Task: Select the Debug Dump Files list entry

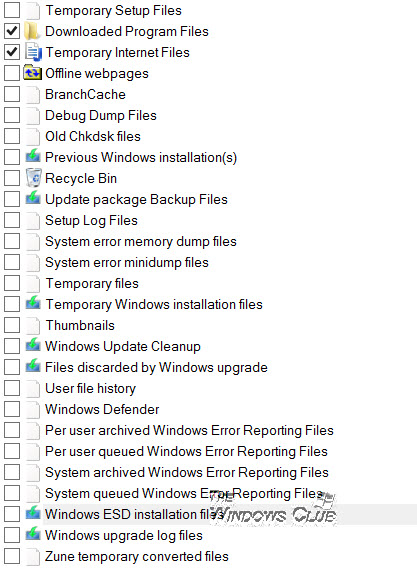Action: tap(101, 115)
